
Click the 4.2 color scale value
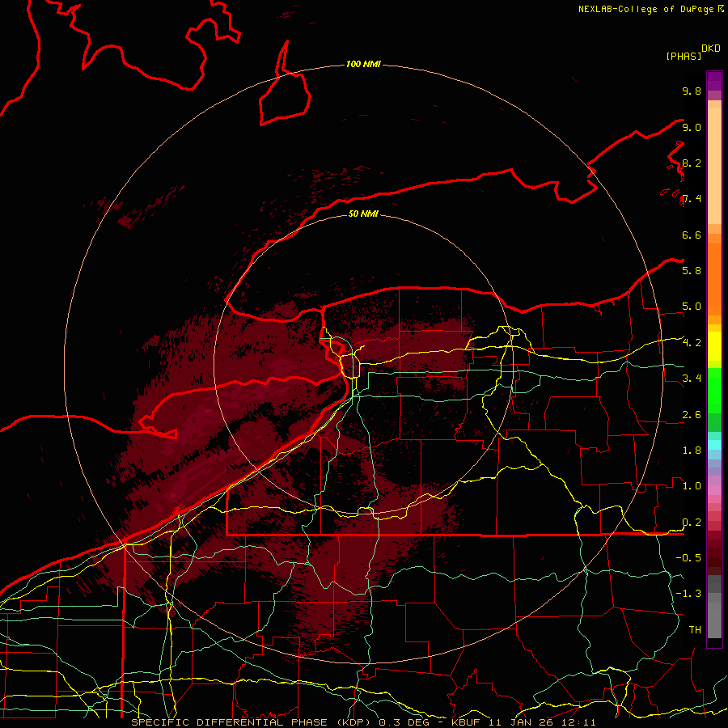(692, 343)
